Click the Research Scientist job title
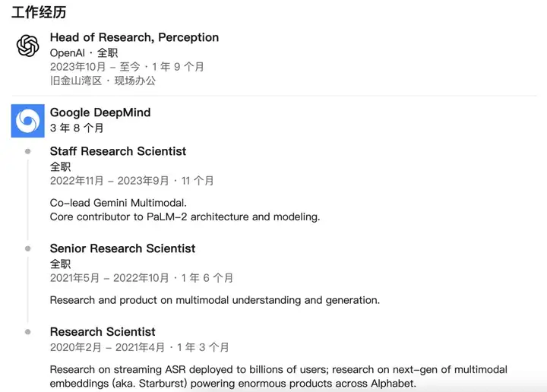 [x=103, y=332]
